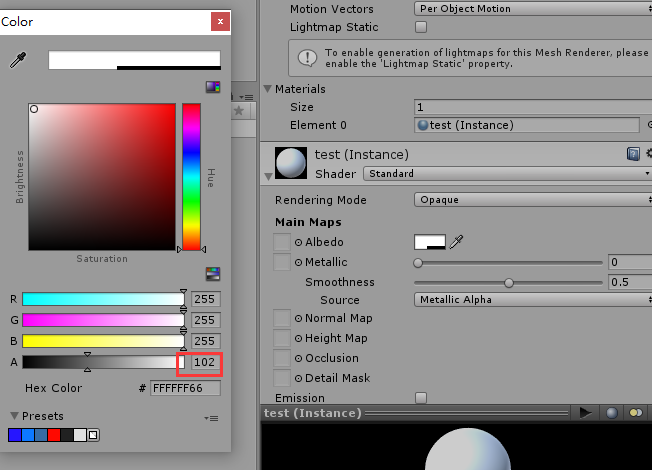Click the Hex Color input field
The height and width of the screenshot is (470, 652).
tap(185, 388)
